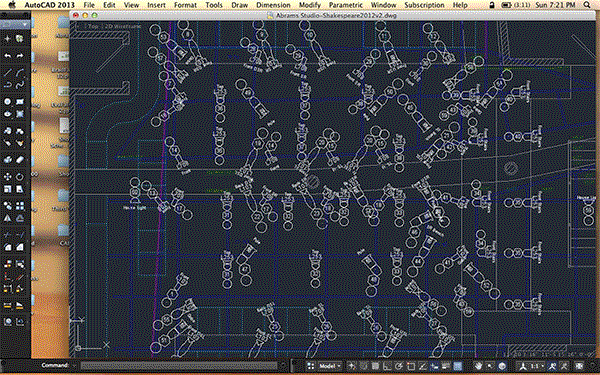Toggle Ortho mode in status bar
Viewport: 600px width, 375px height.
pyautogui.click(x=387, y=366)
